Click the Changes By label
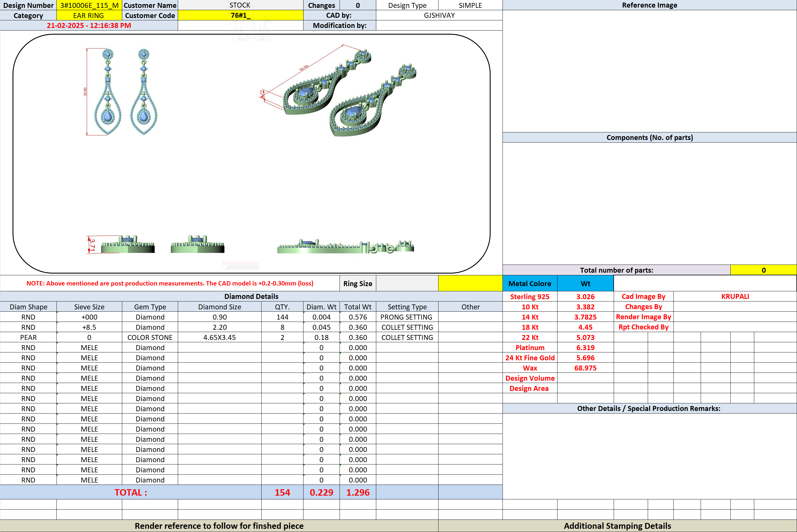The image size is (797, 532). pos(643,307)
